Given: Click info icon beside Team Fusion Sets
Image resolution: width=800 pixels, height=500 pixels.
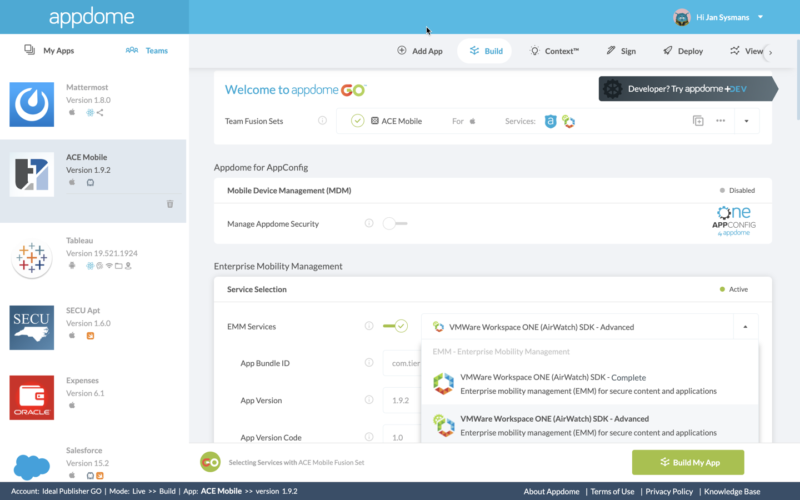Looking at the screenshot, I should click(322, 121).
